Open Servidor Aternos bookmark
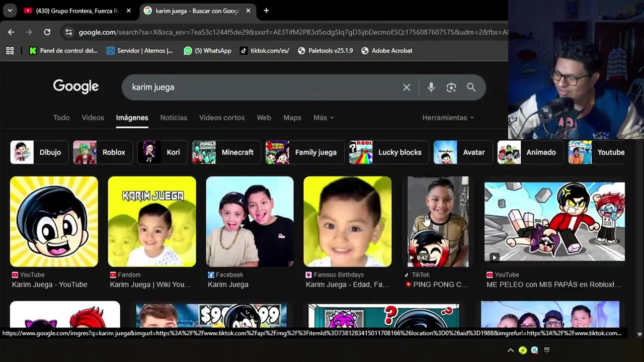This screenshot has height=362, width=644. coord(139,50)
